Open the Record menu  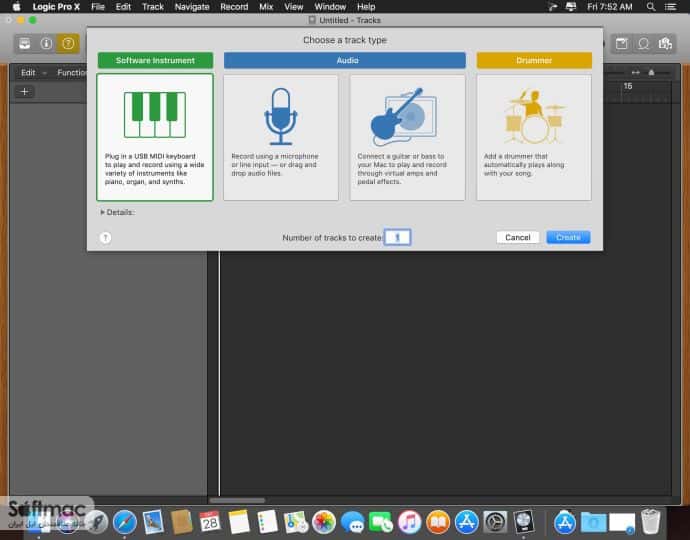click(x=234, y=7)
